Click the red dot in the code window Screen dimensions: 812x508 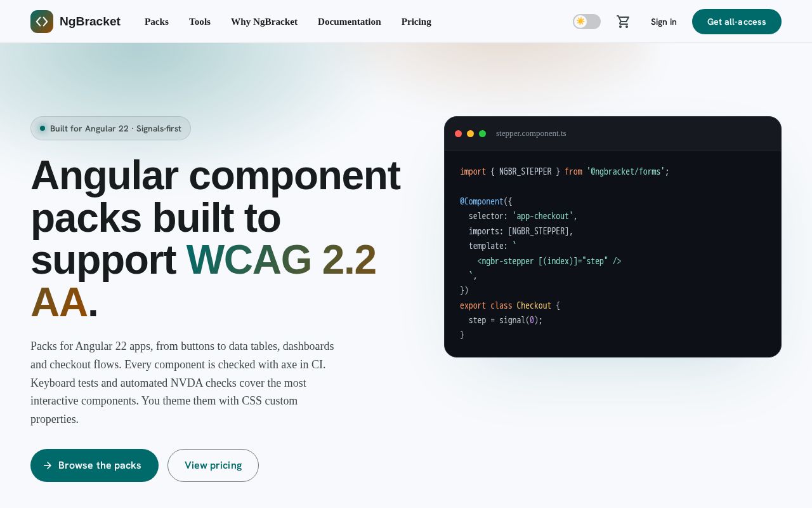pyautogui.click(x=458, y=133)
